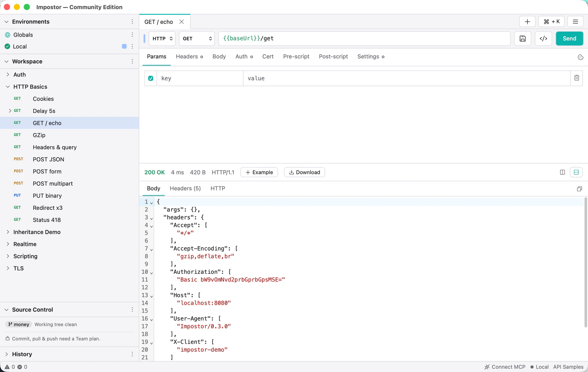Close the GET / echo tab
The width and height of the screenshot is (588, 372).
coord(182,22)
